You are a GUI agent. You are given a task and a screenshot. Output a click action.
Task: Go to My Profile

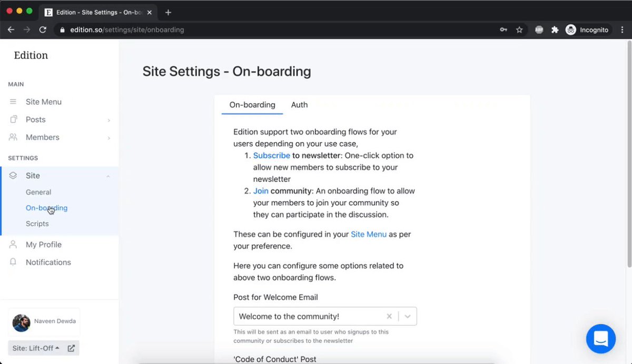coord(44,245)
